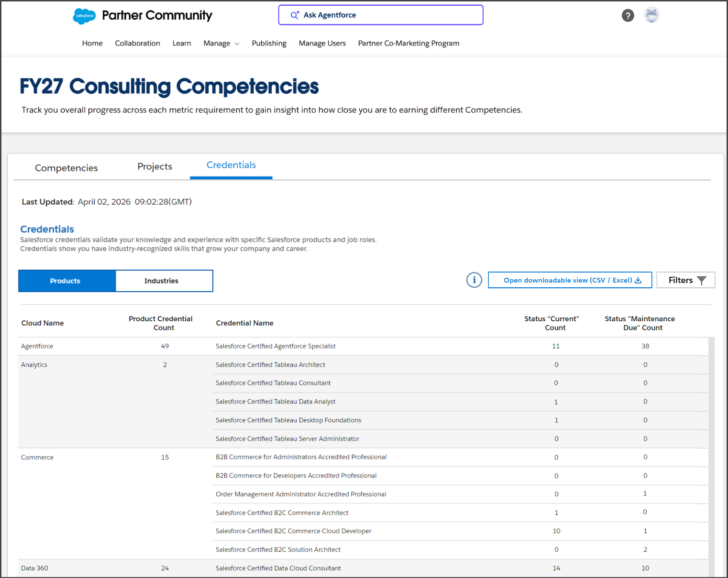Focus the Ask Agentforce search field
The width and height of the screenshot is (728, 578).
coord(381,15)
